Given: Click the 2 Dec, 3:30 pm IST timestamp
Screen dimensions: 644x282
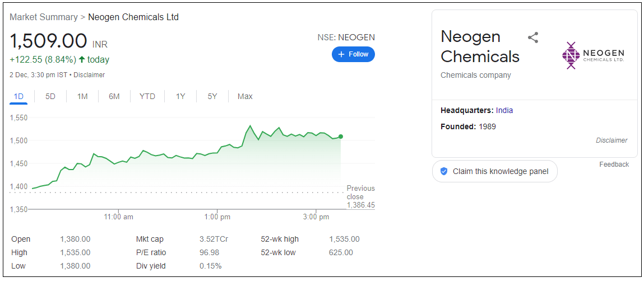Looking at the screenshot, I should (x=39, y=75).
